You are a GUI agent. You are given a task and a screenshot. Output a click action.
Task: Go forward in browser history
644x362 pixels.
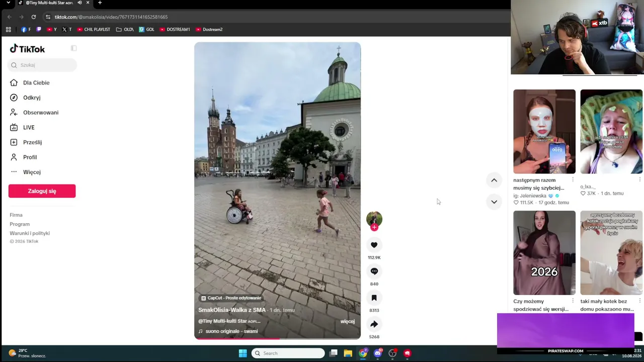click(21, 17)
